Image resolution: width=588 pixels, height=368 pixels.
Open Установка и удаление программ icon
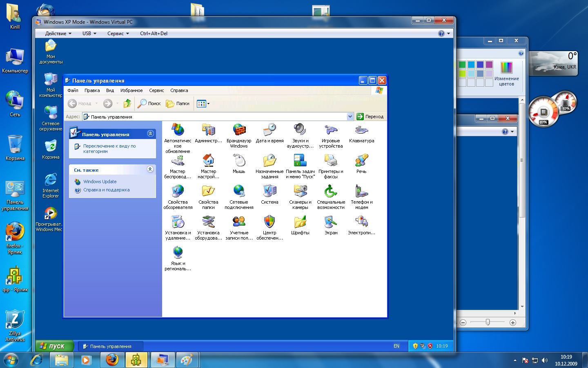(178, 228)
